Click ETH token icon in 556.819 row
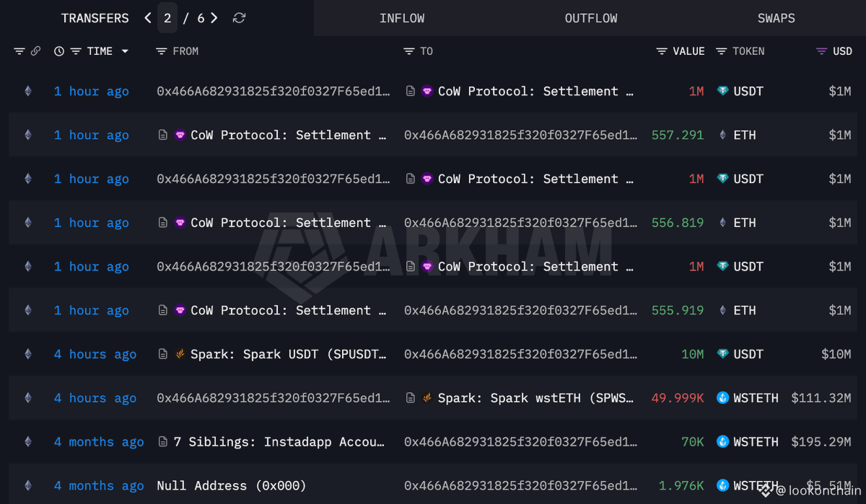866x504 pixels. tap(722, 223)
